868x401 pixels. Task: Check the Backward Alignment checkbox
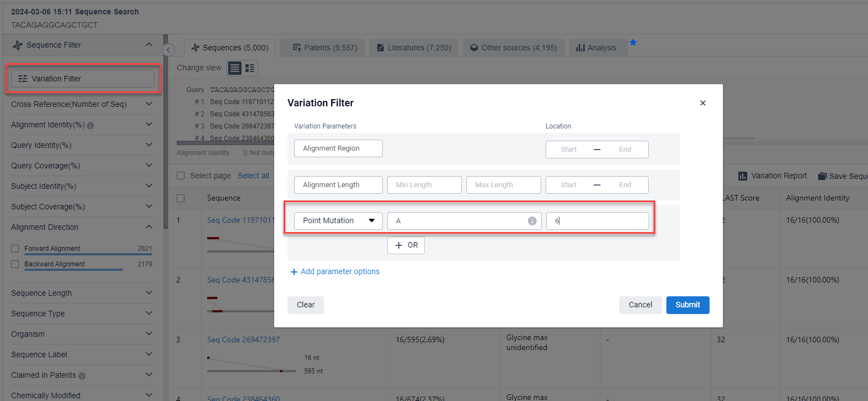[x=16, y=265]
